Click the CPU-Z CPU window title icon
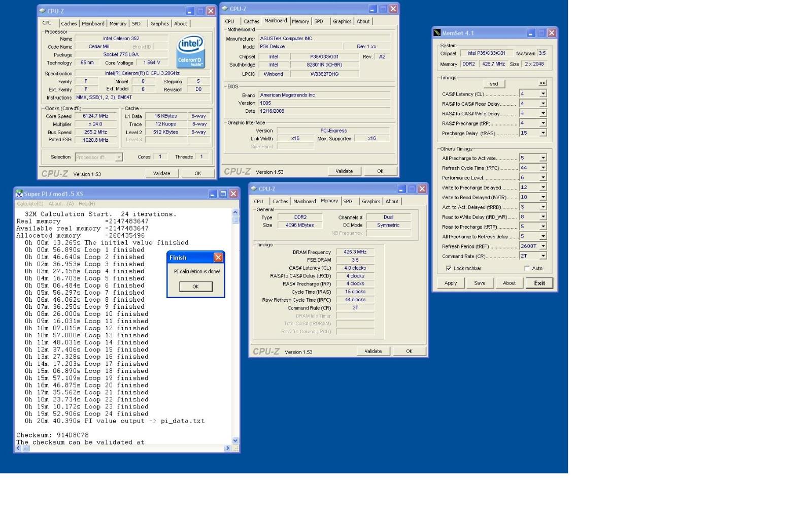Viewport: 812px width, 508px height. tap(43, 11)
